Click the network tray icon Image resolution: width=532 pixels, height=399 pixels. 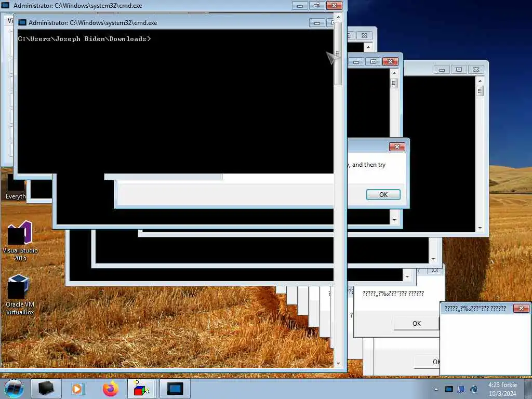click(x=461, y=389)
